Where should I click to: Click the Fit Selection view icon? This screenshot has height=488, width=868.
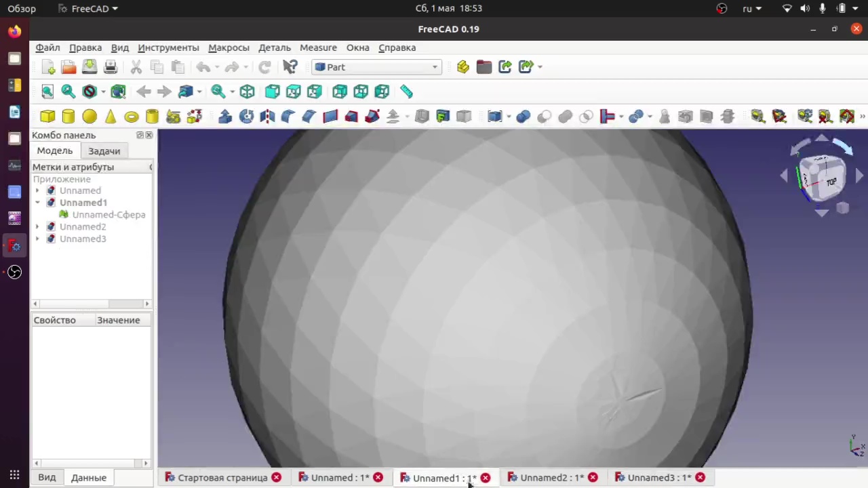click(x=68, y=91)
